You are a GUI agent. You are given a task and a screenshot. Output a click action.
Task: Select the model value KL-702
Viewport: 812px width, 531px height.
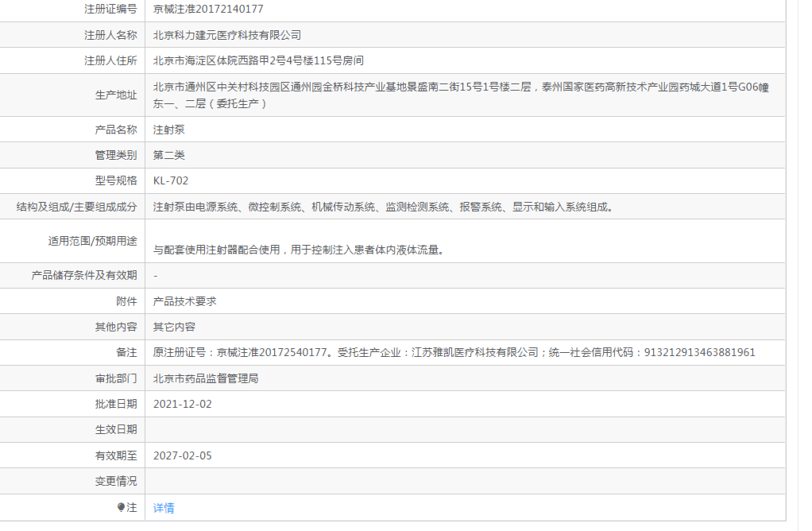tap(171, 180)
